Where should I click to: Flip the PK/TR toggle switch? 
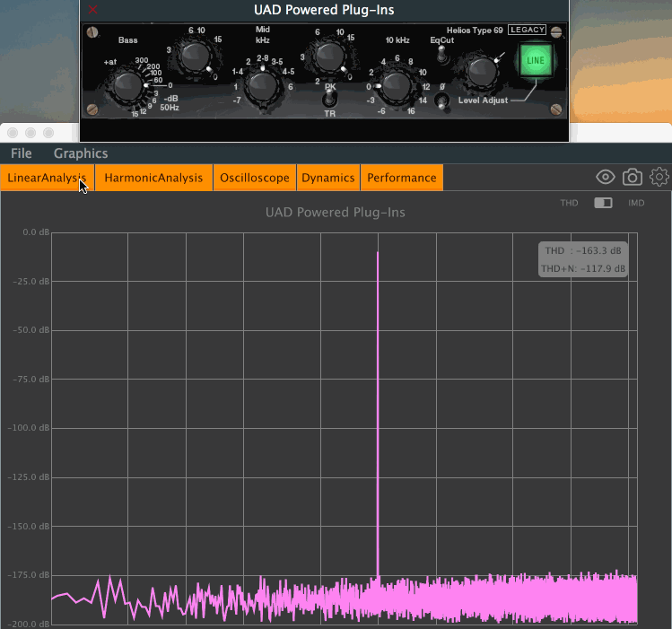(329, 100)
